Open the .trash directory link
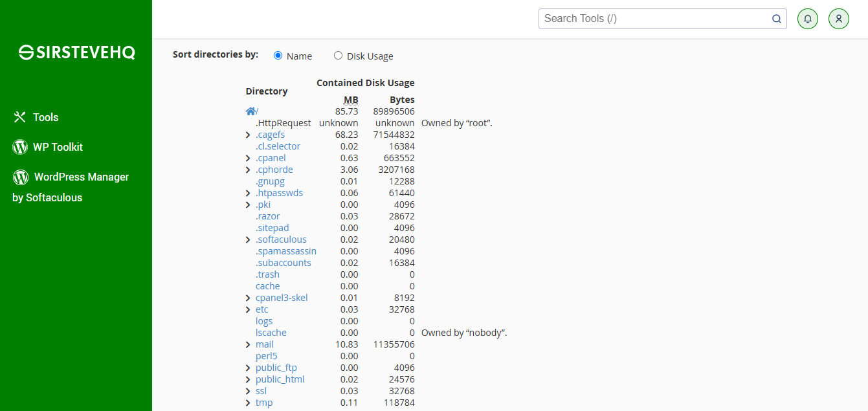This screenshot has width=868, height=411. point(267,274)
